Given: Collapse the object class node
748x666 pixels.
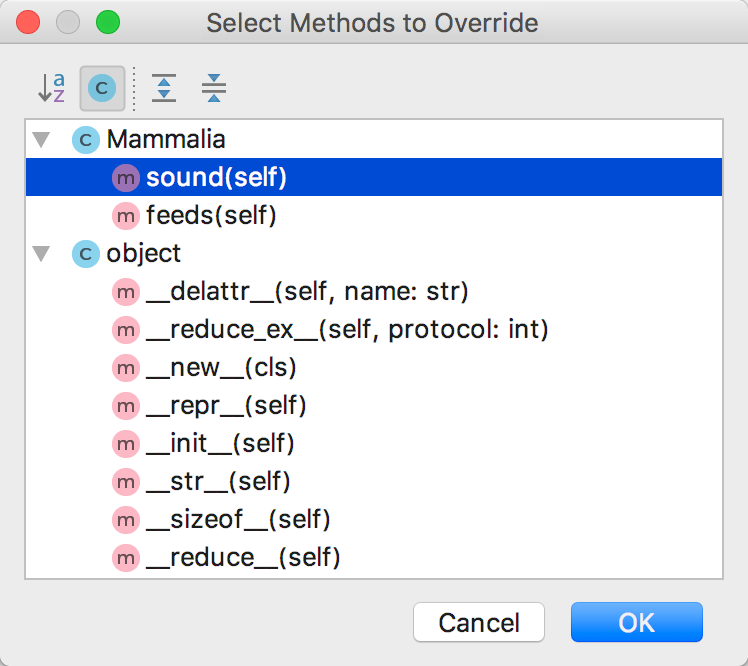Looking at the screenshot, I should (41, 253).
